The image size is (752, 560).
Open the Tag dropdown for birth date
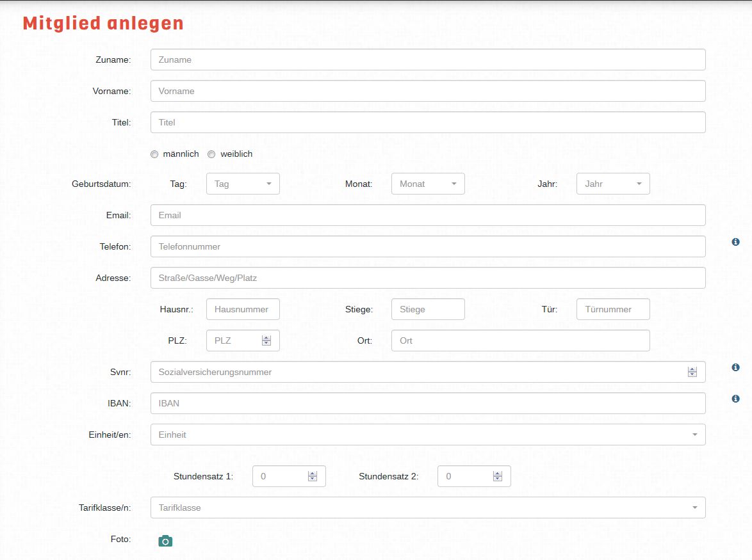click(243, 184)
